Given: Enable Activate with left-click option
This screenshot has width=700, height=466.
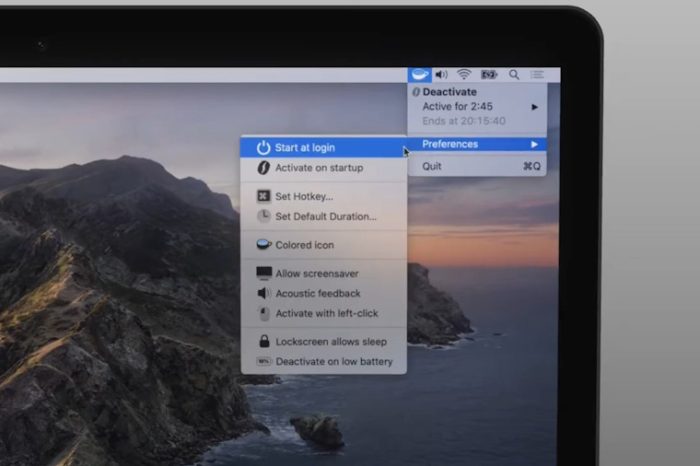Looking at the screenshot, I should [325, 313].
